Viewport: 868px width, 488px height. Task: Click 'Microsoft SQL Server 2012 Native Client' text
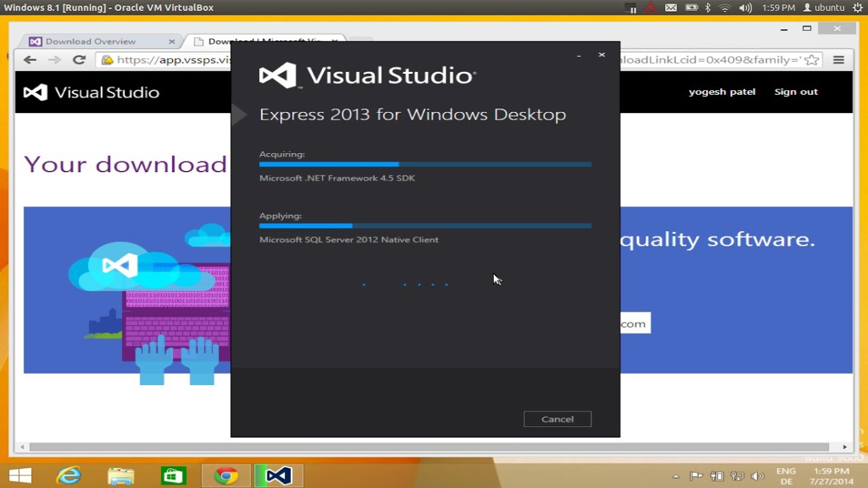coord(349,240)
